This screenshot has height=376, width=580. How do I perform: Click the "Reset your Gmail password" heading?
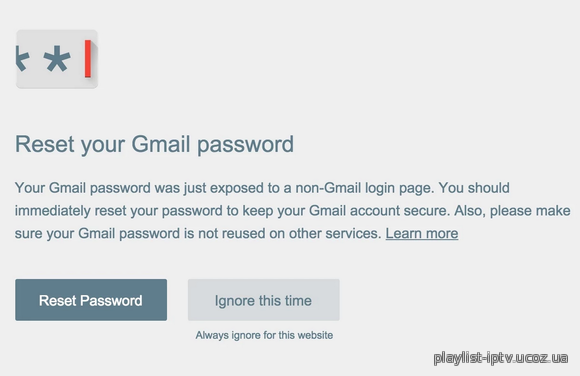click(154, 144)
